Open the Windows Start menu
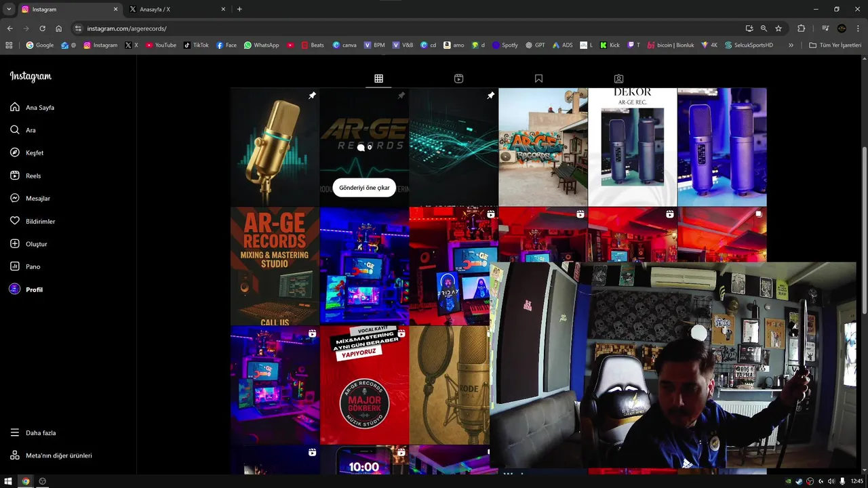The height and width of the screenshot is (488, 868). tap(8, 481)
